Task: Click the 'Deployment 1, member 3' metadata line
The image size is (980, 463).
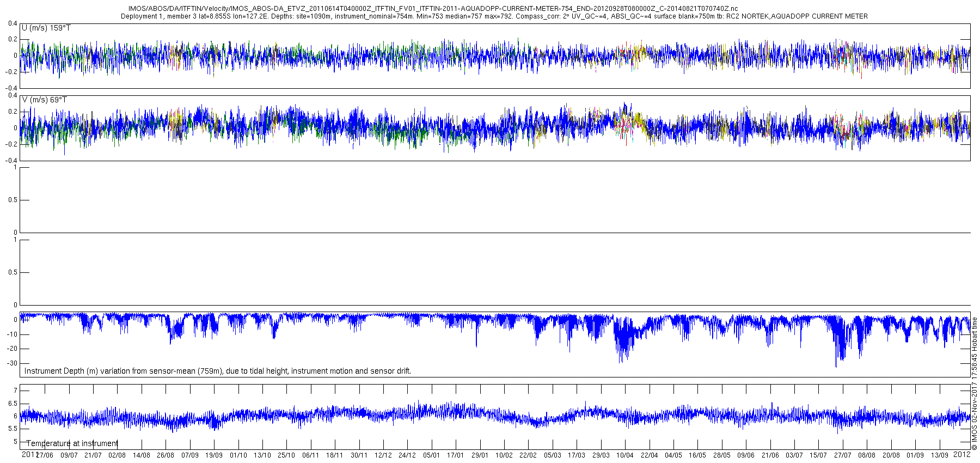Action: tap(494, 16)
